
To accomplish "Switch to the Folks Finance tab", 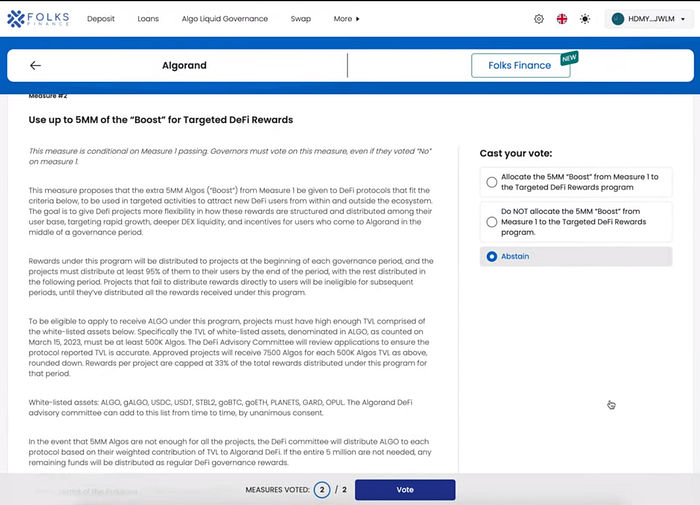I will click(x=520, y=66).
